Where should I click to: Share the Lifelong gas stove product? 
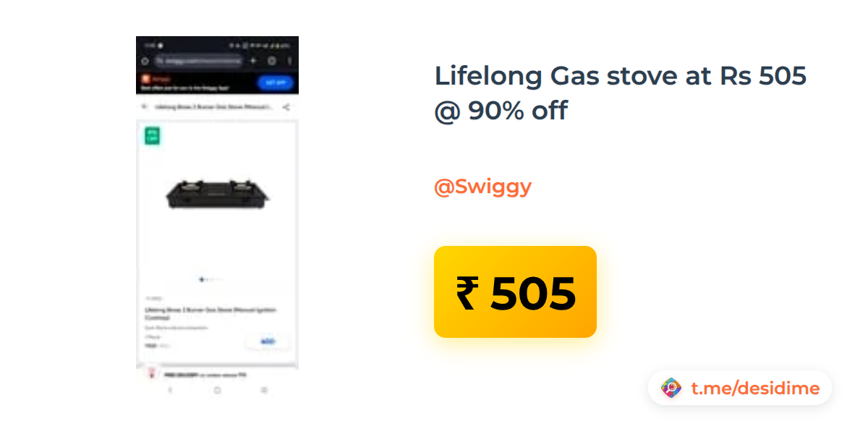pos(286,106)
